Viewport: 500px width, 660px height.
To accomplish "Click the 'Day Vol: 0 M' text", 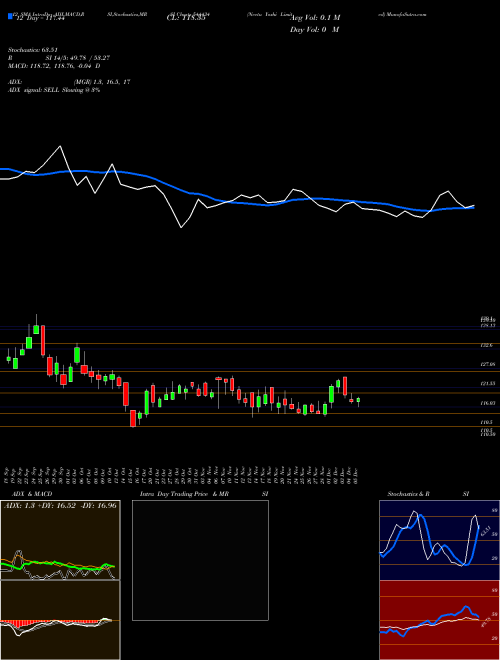I will (314, 30).
